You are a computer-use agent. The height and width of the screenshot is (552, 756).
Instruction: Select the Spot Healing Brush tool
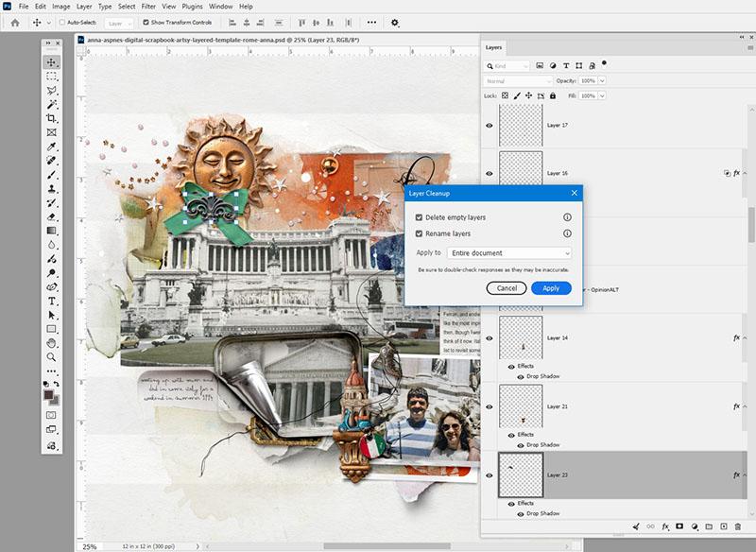[x=51, y=160]
